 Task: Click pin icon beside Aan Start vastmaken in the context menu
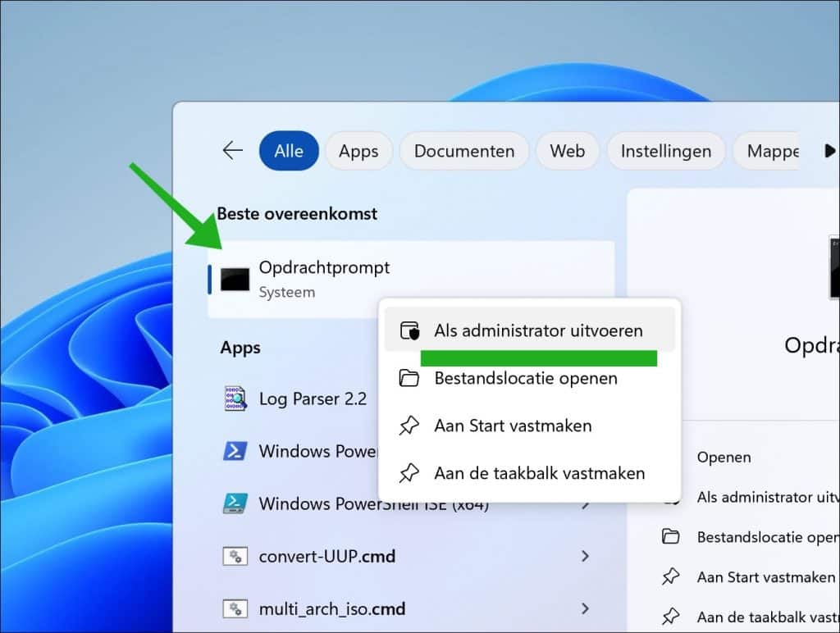[x=409, y=426]
